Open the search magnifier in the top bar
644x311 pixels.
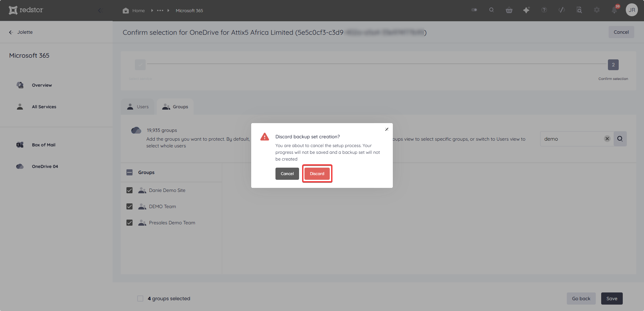492,10
